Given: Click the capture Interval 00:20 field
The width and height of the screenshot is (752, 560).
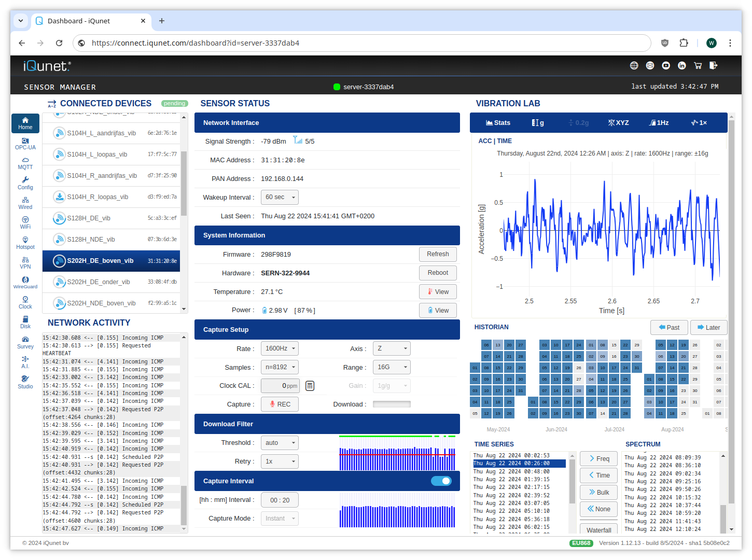Looking at the screenshot, I should tap(280, 500).
